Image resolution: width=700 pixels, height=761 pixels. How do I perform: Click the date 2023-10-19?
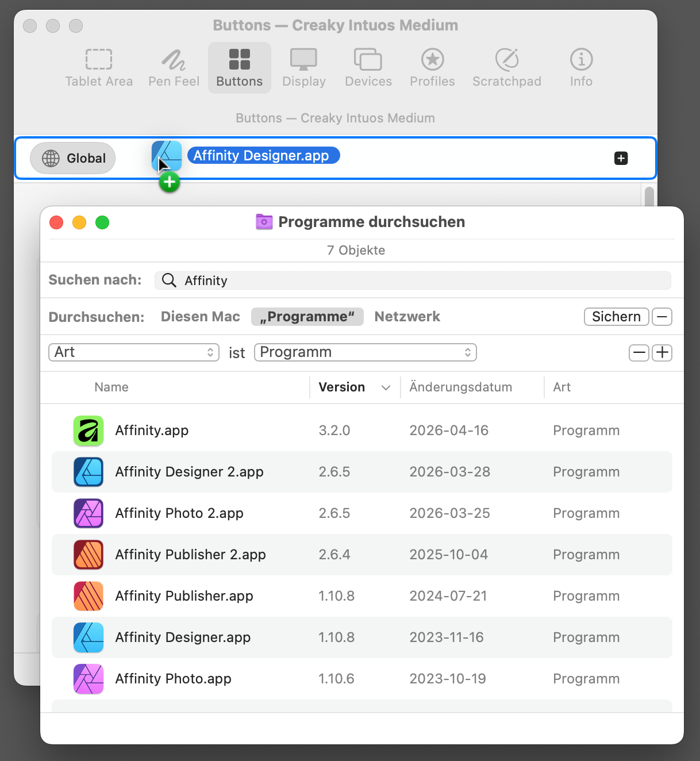[448, 679]
